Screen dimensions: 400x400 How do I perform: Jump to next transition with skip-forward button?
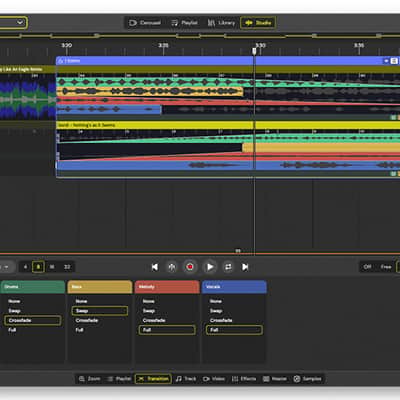(x=245, y=267)
